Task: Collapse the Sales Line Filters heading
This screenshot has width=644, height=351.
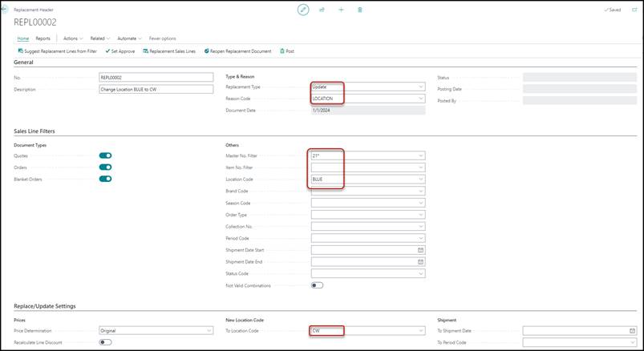Action: 34,131
